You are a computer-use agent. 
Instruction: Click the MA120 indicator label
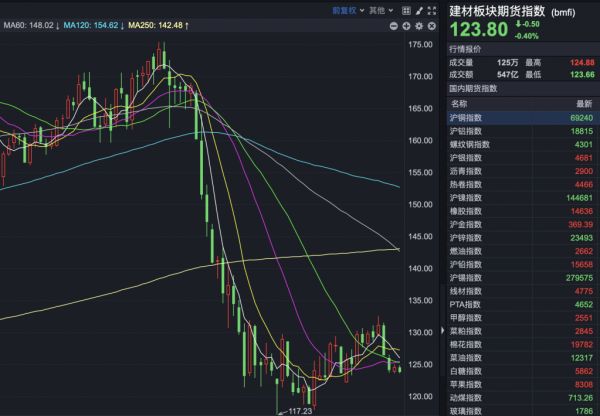(x=89, y=25)
